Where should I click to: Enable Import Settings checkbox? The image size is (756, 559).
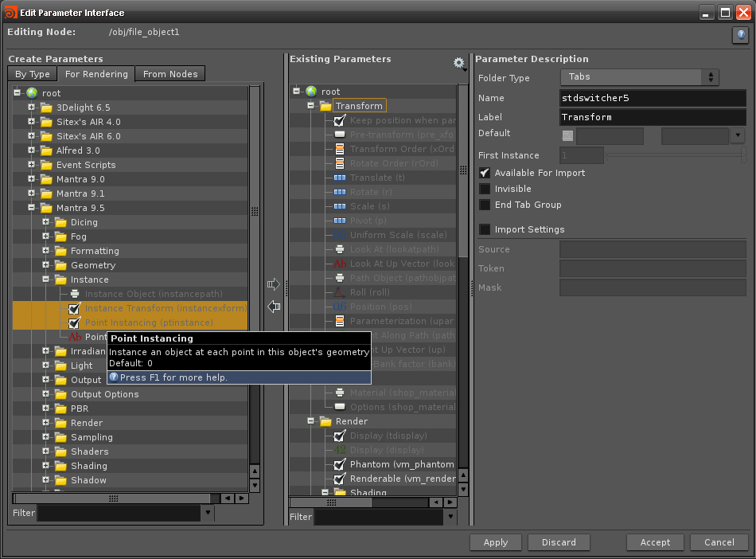(x=485, y=229)
